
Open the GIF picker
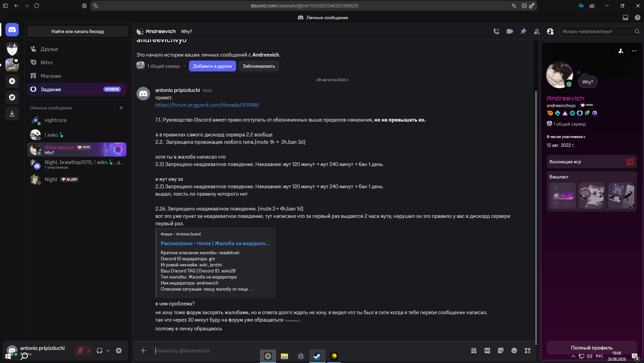pos(487,351)
